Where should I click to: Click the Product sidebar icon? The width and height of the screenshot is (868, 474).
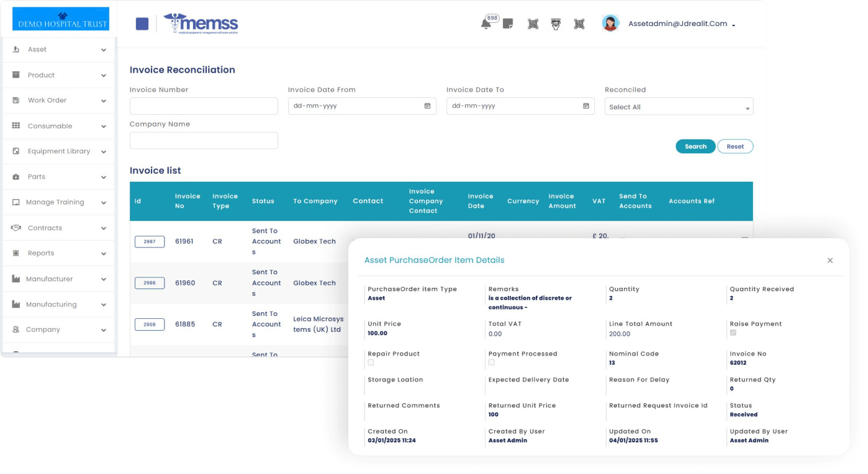tap(16, 75)
